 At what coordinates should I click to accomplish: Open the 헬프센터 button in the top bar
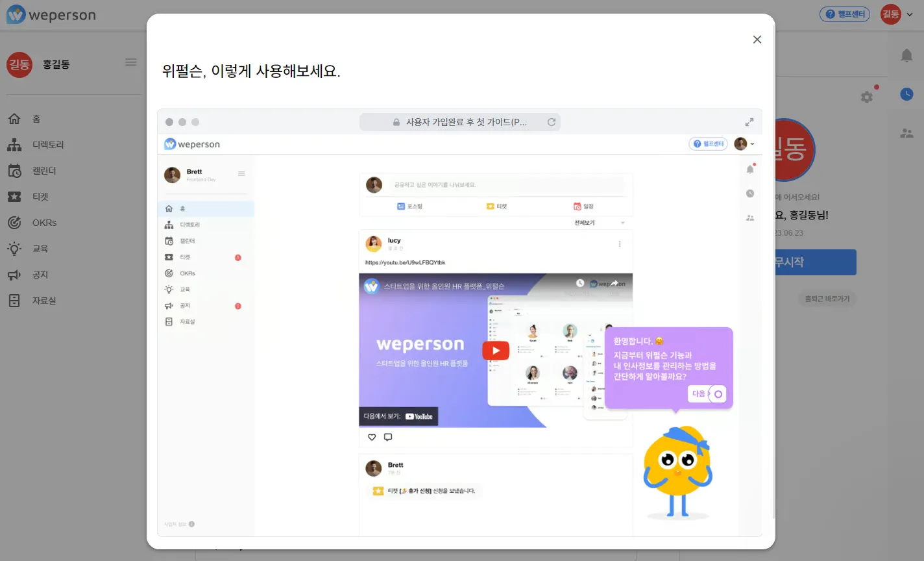click(845, 14)
